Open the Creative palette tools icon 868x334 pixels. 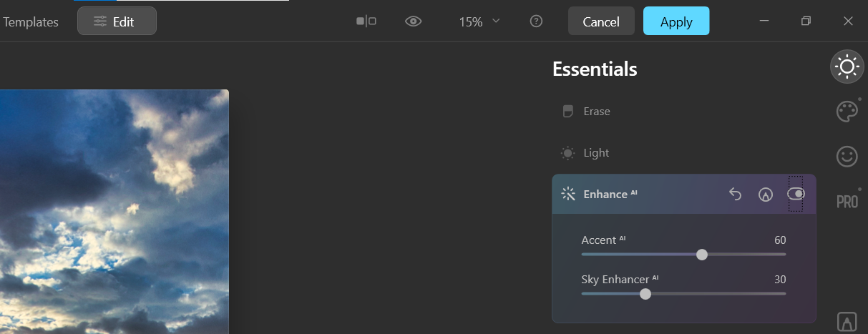coord(847,112)
